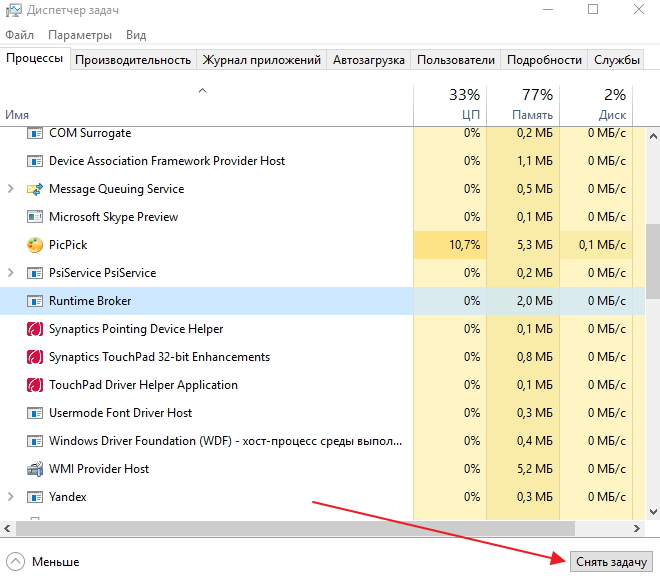
Task: Switch to the Автозагрузка tab
Action: 369,60
